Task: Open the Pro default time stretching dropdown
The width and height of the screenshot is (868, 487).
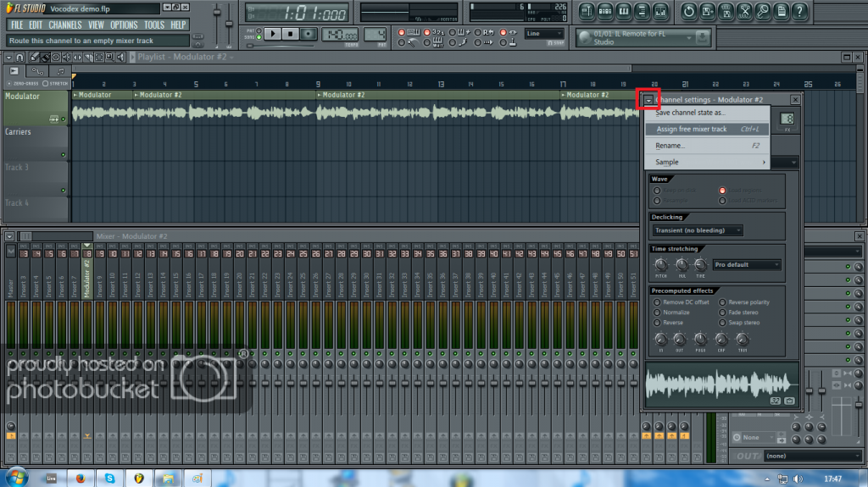Action: [747, 264]
